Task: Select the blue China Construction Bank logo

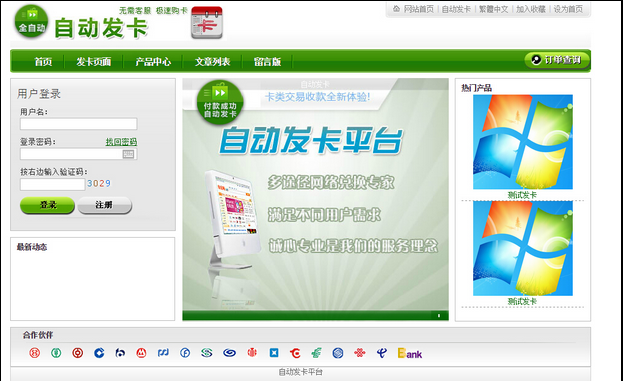Action: pyautogui.click(x=99, y=352)
